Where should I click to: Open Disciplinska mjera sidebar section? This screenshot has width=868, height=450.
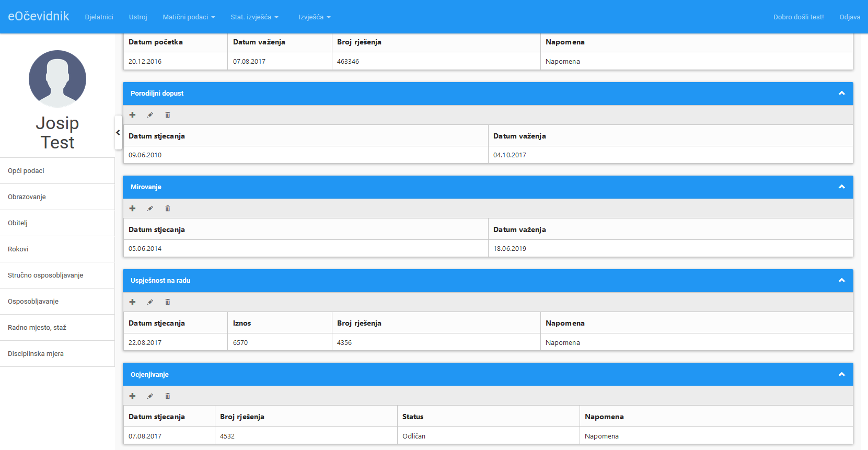(x=57, y=354)
